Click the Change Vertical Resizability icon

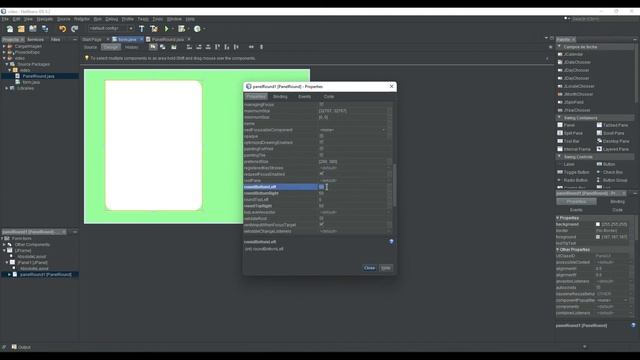click(x=262, y=47)
